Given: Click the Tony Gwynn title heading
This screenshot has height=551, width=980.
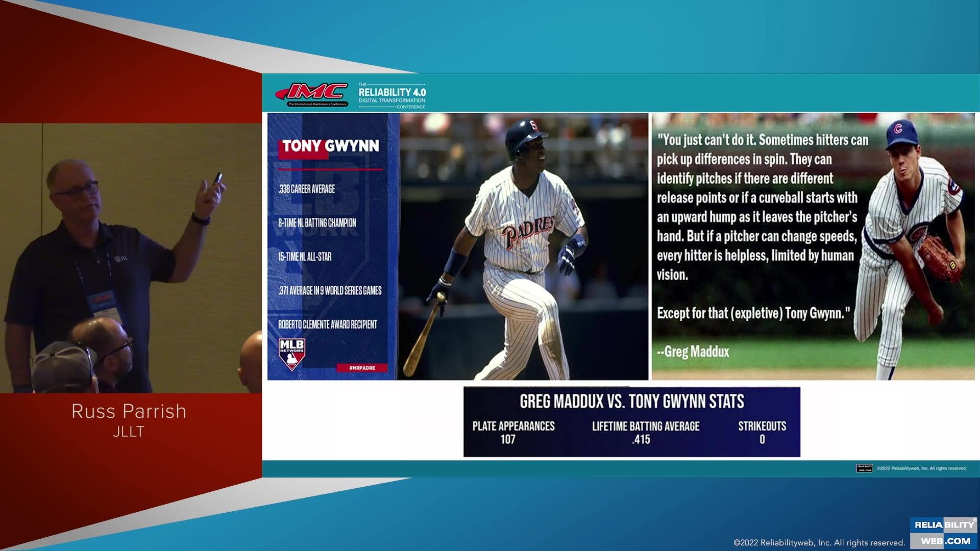Looking at the screenshot, I should tap(330, 146).
